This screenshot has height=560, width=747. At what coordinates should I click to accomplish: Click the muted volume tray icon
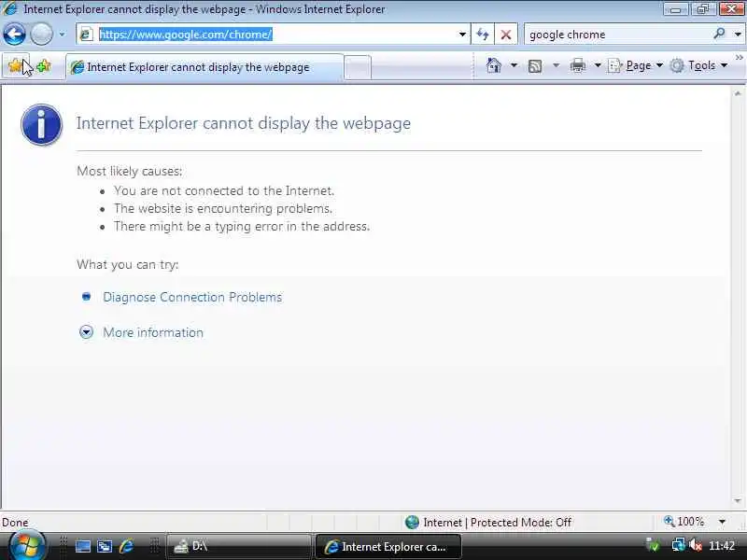(x=696, y=545)
